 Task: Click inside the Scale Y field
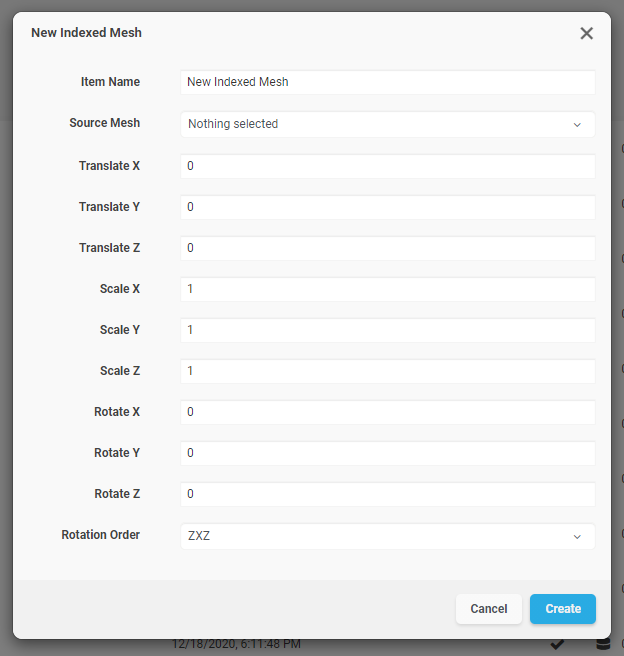pos(388,330)
